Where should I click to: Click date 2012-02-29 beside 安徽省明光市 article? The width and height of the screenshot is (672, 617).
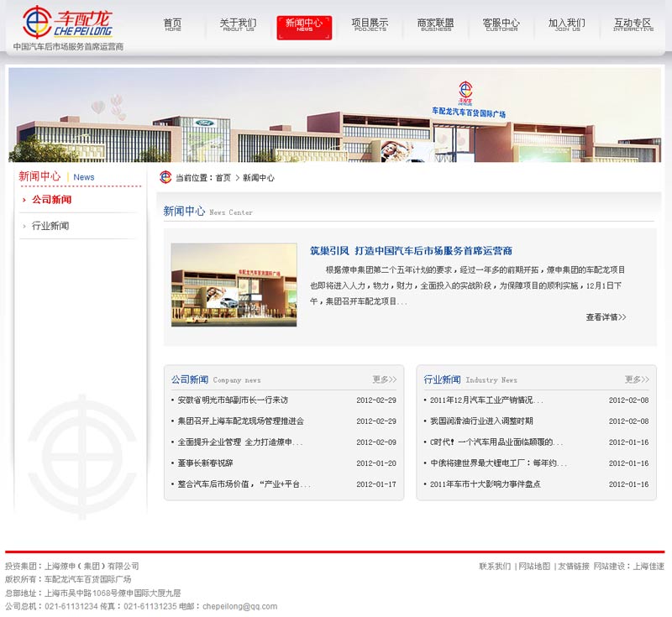(376, 400)
